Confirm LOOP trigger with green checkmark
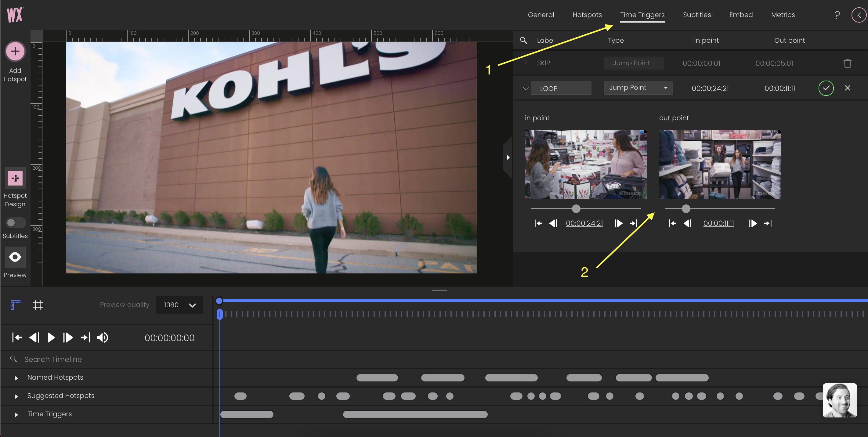 point(826,88)
